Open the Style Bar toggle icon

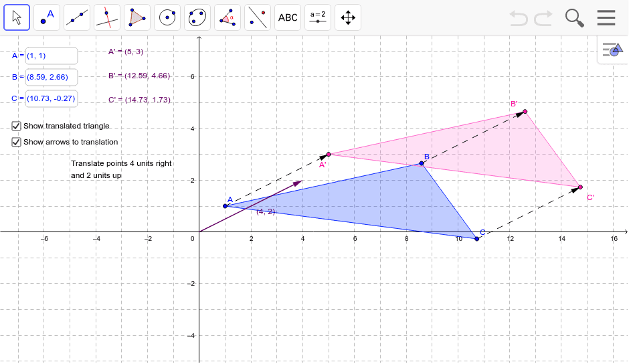(x=612, y=50)
